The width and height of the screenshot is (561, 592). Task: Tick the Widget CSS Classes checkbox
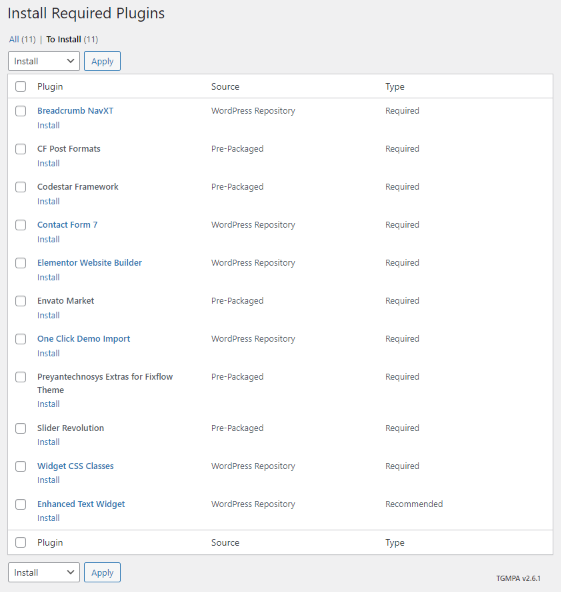click(20, 467)
